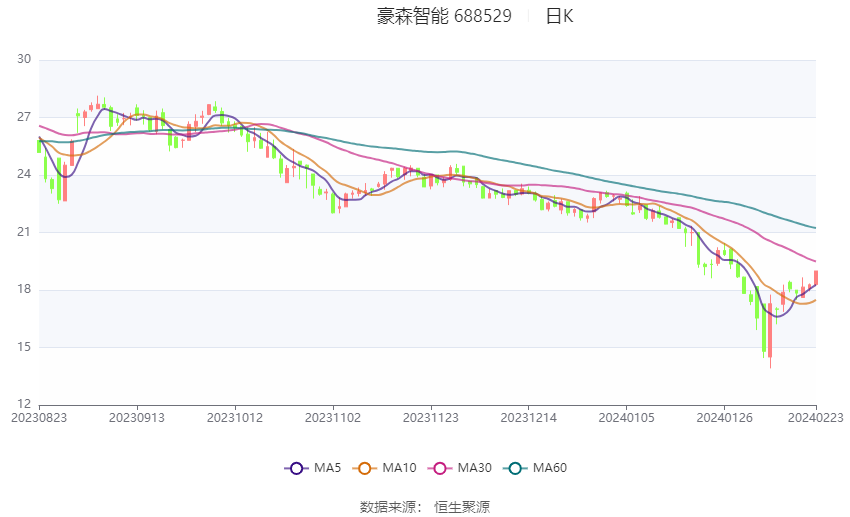Image resolution: width=850 pixels, height=517 pixels.
Task: Click x-axis date label 20240223
Action: [x=816, y=418]
